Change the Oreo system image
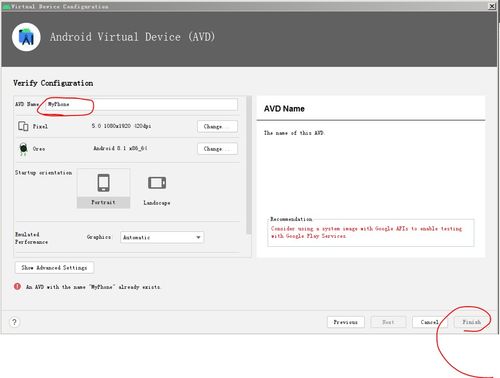The width and height of the screenshot is (500, 378). tap(217, 149)
